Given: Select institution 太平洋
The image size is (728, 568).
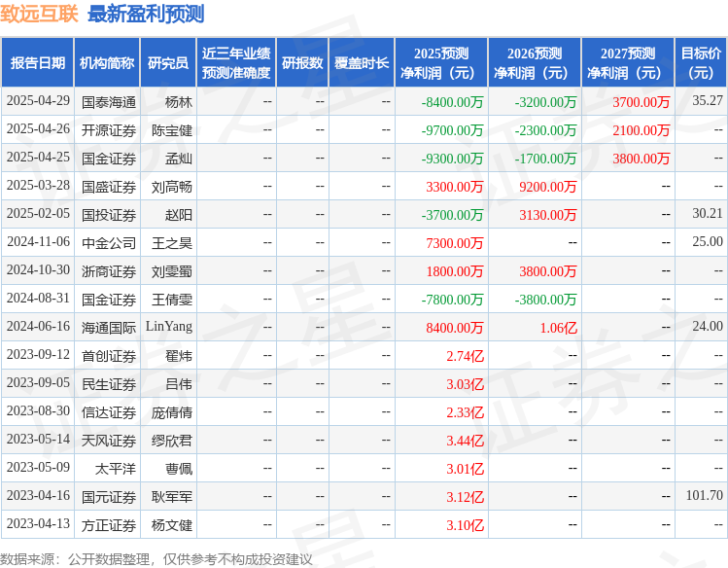Looking at the screenshot, I should tap(116, 469).
